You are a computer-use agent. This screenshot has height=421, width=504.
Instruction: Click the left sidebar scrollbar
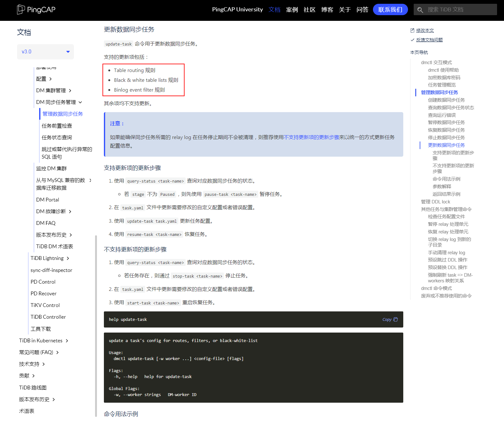coord(96,326)
